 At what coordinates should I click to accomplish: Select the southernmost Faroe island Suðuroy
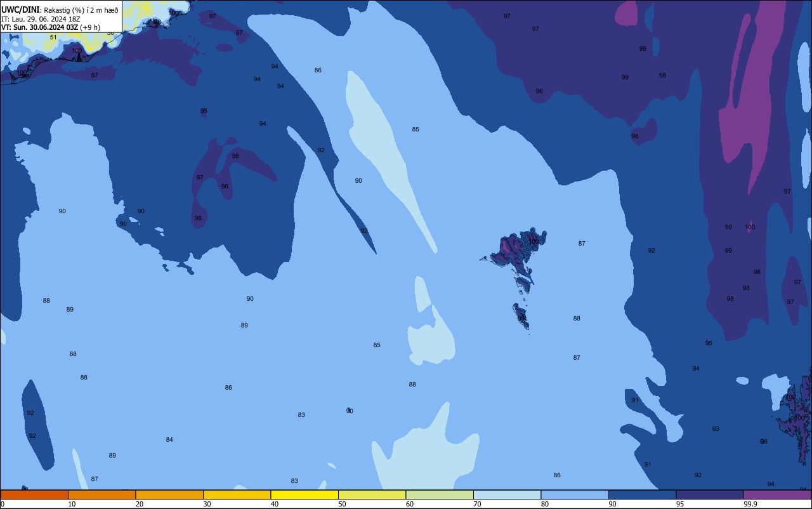pos(521,317)
